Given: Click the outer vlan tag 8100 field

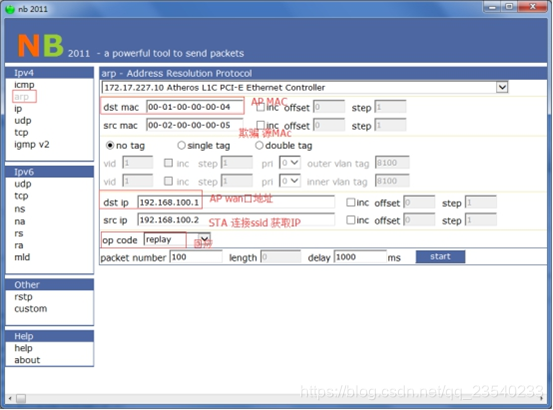Looking at the screenshot, I should [392, 163].
